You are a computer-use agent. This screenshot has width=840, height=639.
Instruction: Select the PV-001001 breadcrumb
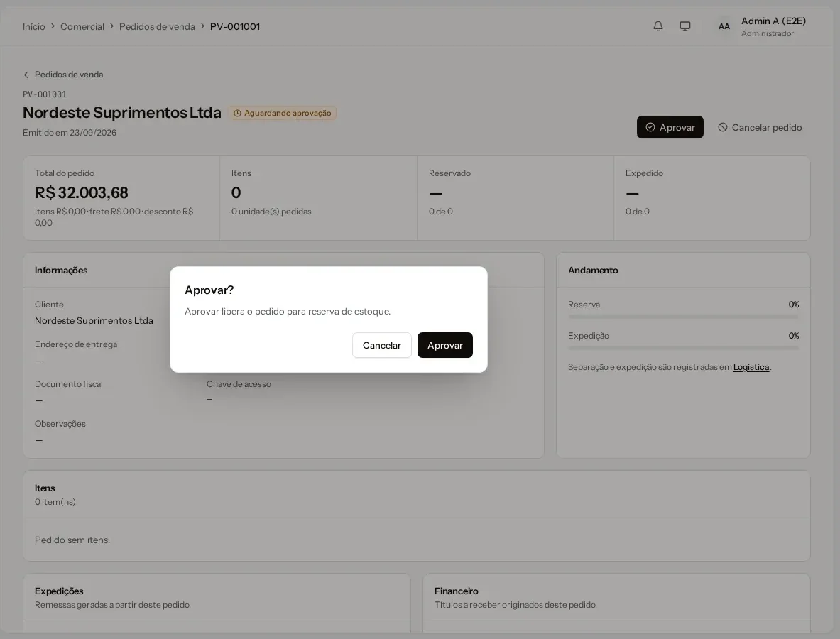click(x=235, y=27)
